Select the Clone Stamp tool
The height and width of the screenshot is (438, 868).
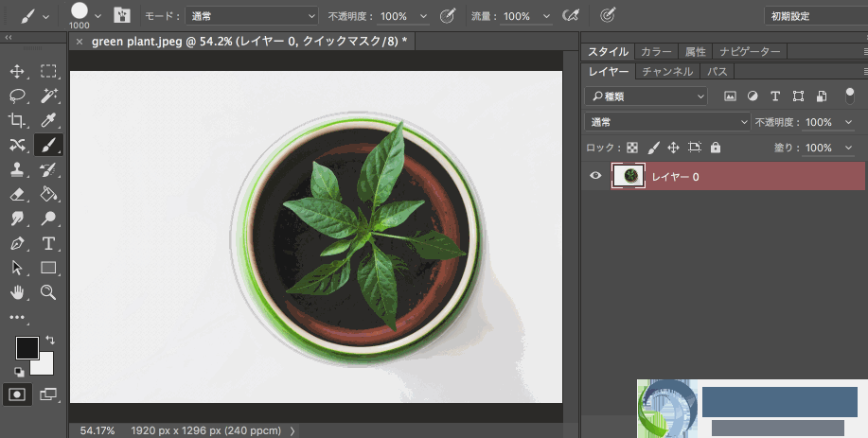tap(17, 169)
